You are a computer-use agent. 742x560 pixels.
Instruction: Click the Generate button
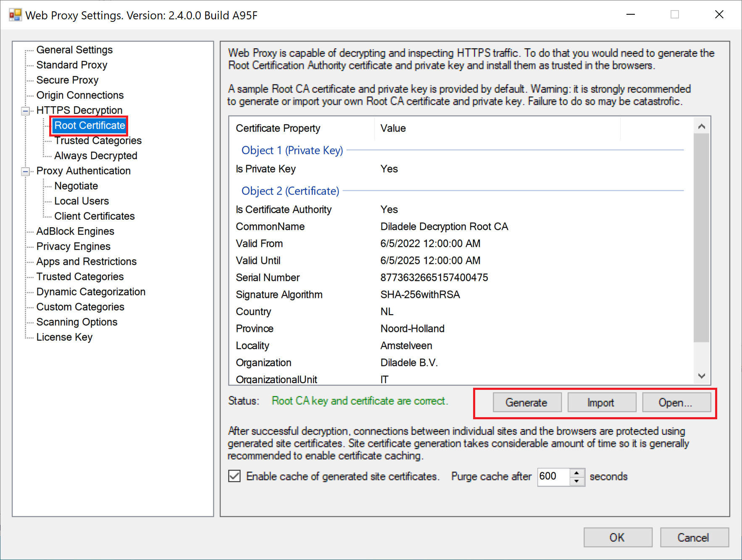tap(527, 402)
